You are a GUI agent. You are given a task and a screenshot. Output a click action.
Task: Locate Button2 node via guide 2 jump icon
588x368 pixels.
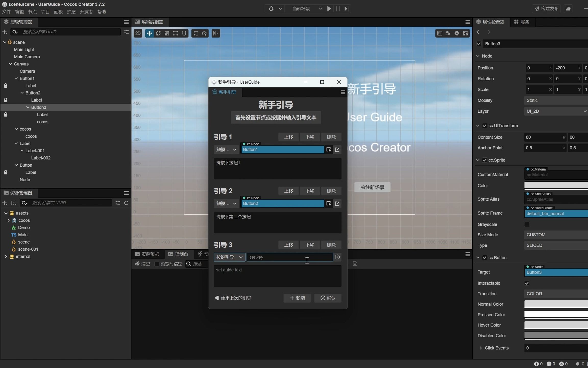click(337, 203)
